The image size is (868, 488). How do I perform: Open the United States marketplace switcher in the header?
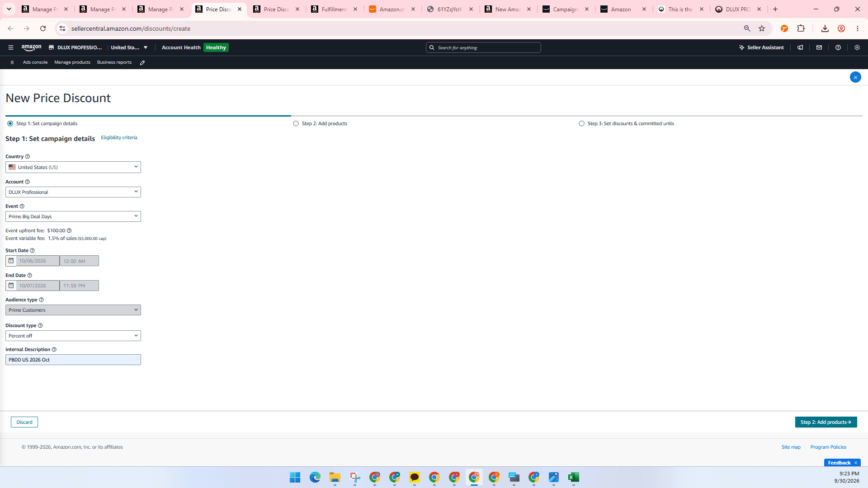129,47
